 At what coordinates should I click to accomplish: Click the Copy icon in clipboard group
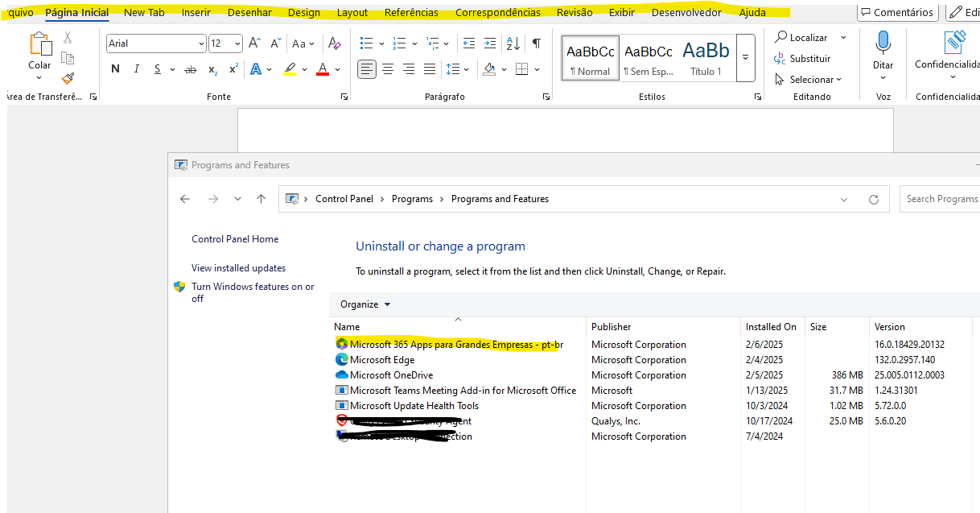[68, 58]
